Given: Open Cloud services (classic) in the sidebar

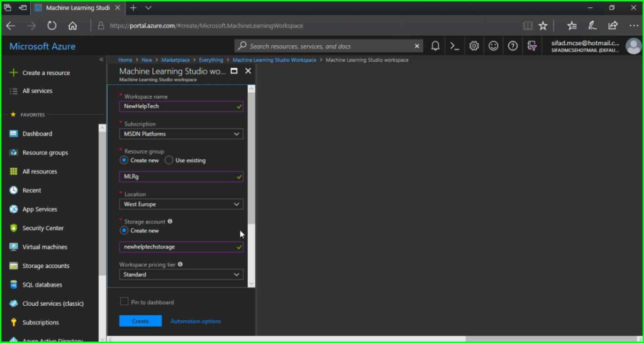Looking at the screenshot, I should click(53, 303).
